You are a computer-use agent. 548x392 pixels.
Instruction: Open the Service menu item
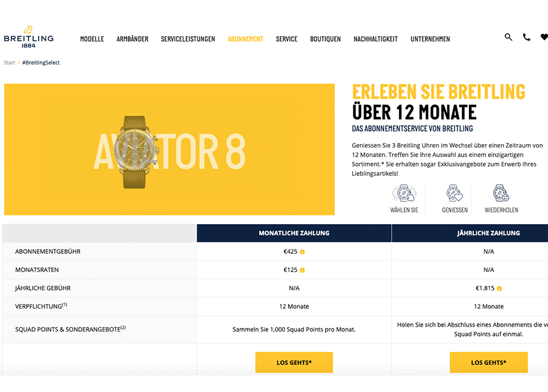(x=287, y=39)
